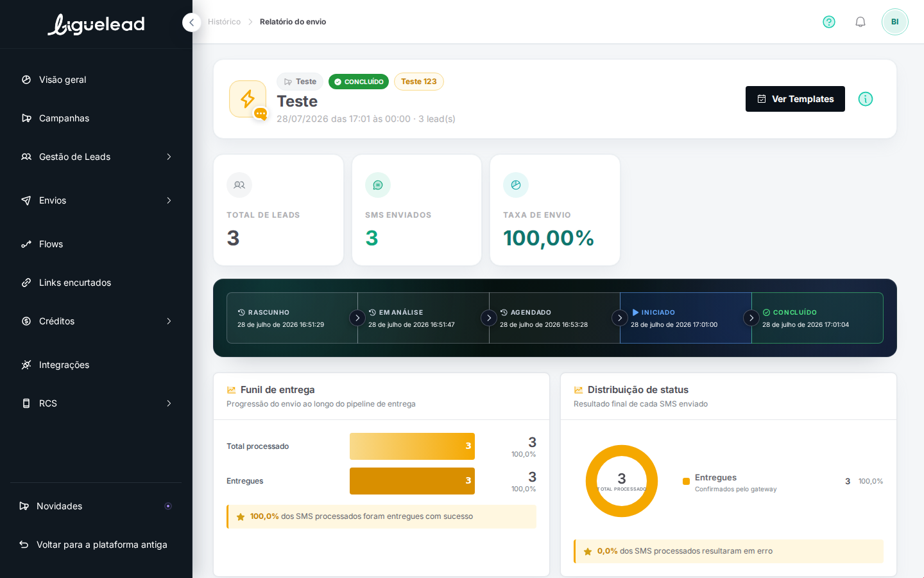Select the Rascunho timeline step
Screen dimensions: 924x578
coord(292,318)
